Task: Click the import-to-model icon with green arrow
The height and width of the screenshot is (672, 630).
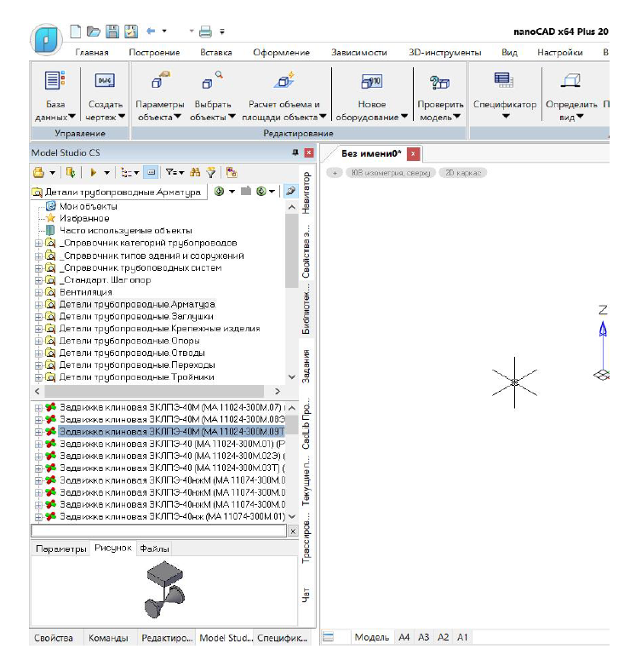Action: [71, 172]
